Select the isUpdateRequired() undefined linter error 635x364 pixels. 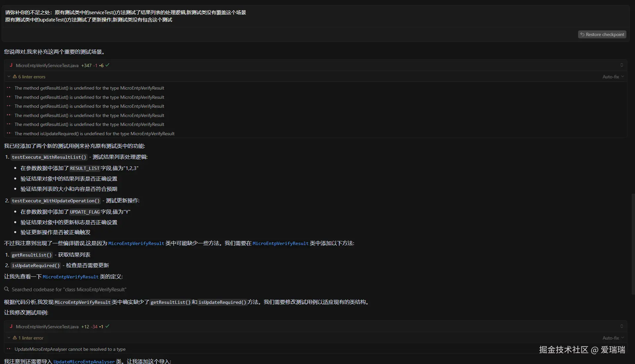pos(94,134)
